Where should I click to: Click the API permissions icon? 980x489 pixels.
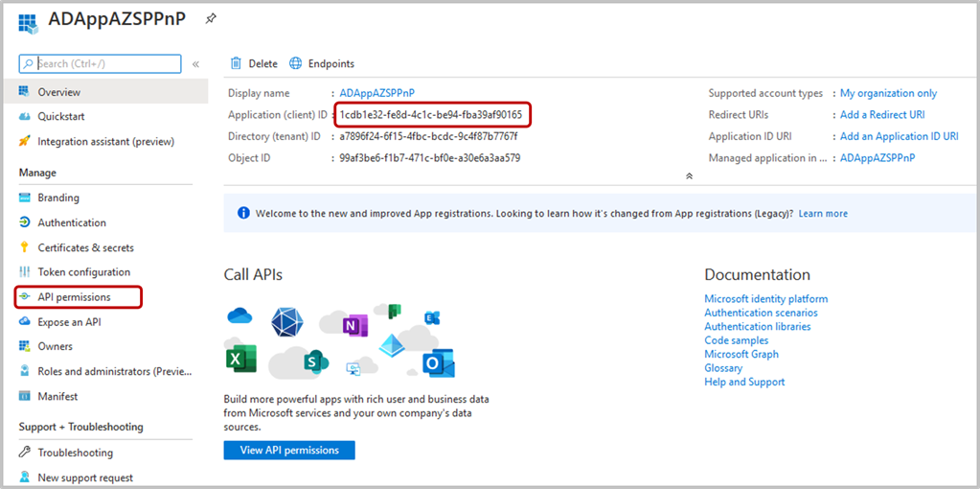tap(25, 297)
